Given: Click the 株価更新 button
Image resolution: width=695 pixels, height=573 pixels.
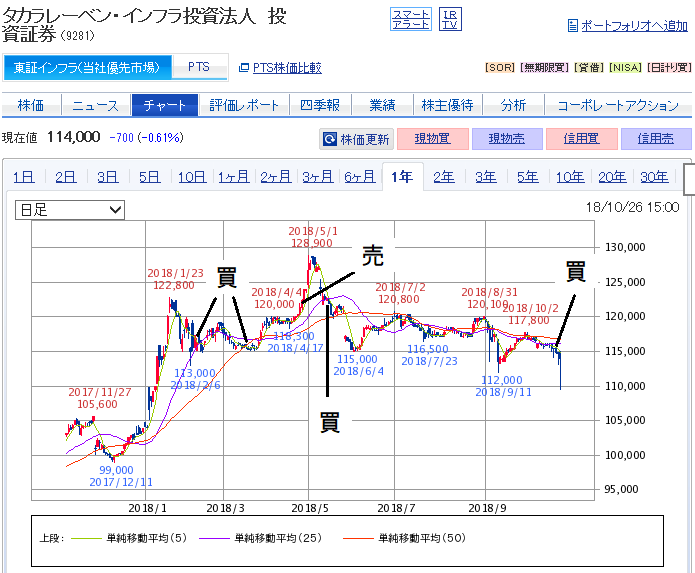Looking at the screenshot, I should tap(356, 140).
